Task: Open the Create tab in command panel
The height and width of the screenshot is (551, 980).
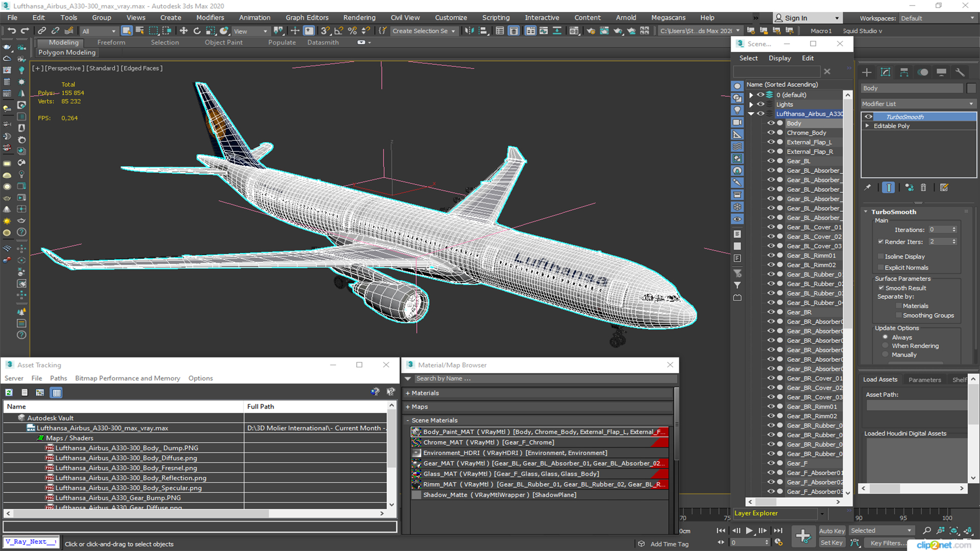Action: [x=867, y=72]
